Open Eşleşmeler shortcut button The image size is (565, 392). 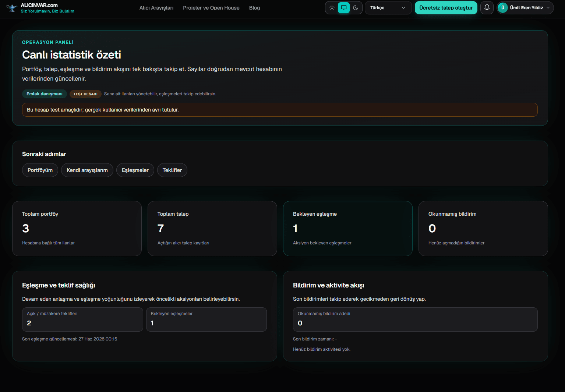[x=135, y=170]
